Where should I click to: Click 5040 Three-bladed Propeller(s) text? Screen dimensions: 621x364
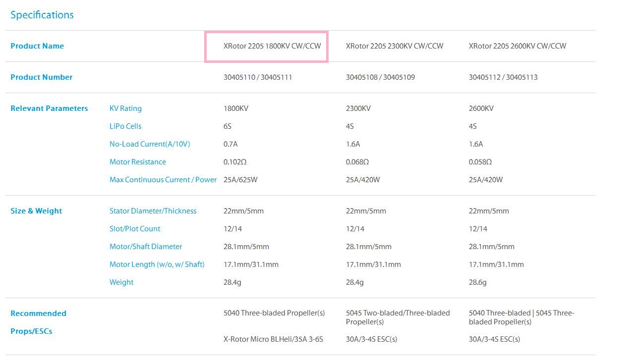(x=274, y=313)
